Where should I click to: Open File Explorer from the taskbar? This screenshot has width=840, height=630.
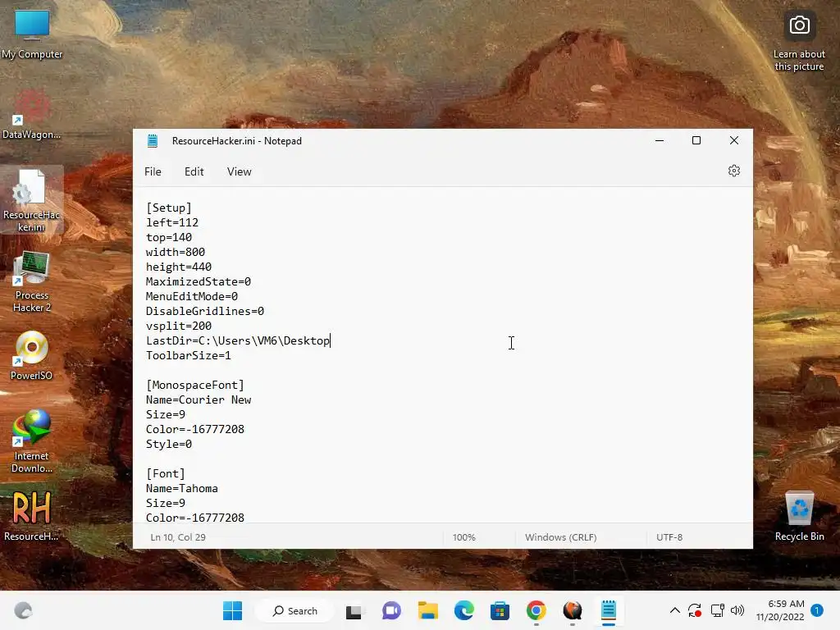point(428,610)
